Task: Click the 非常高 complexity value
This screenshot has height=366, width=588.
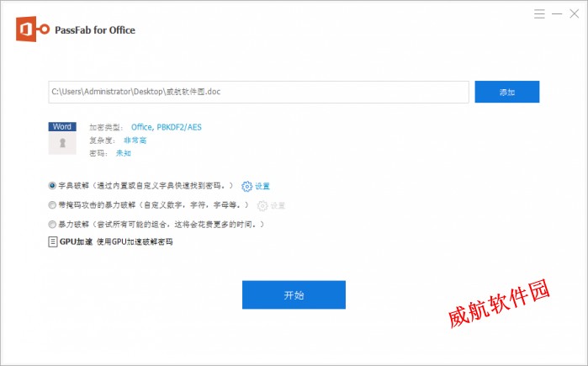Action: click(135, 140)
